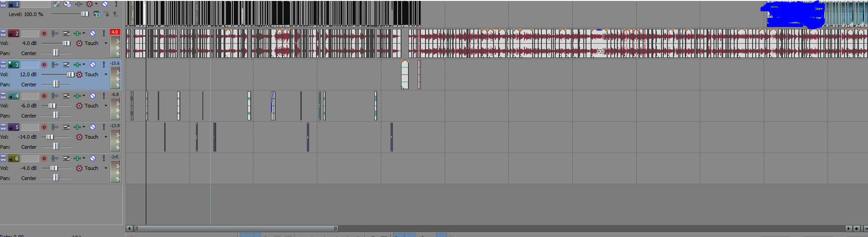Click the scroll right arrow on timeline
868x237 pixels.
point(849,228)
